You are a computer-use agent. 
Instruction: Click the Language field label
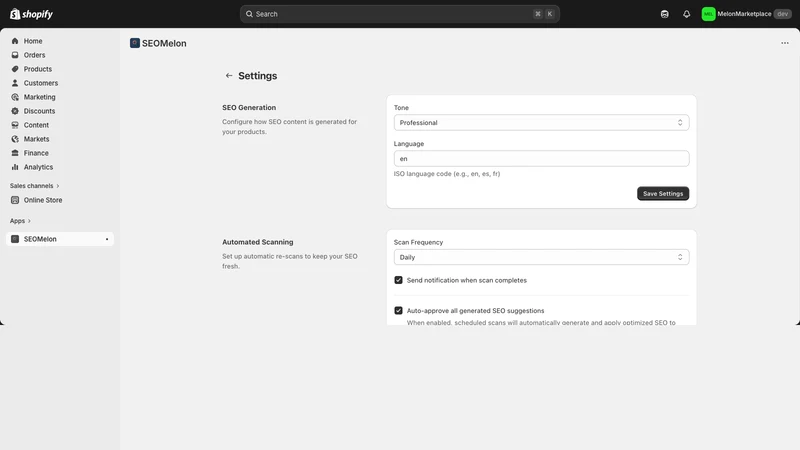coord(409,144)
